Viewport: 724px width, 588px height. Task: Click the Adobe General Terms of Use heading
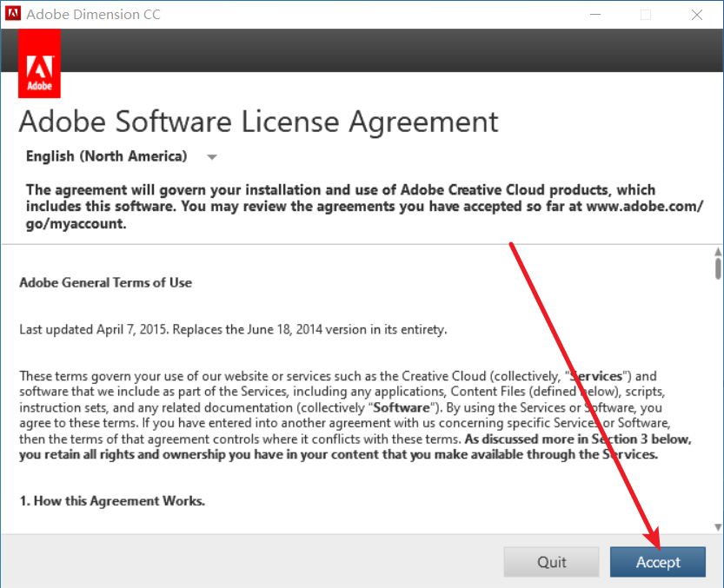coord(106,282)
